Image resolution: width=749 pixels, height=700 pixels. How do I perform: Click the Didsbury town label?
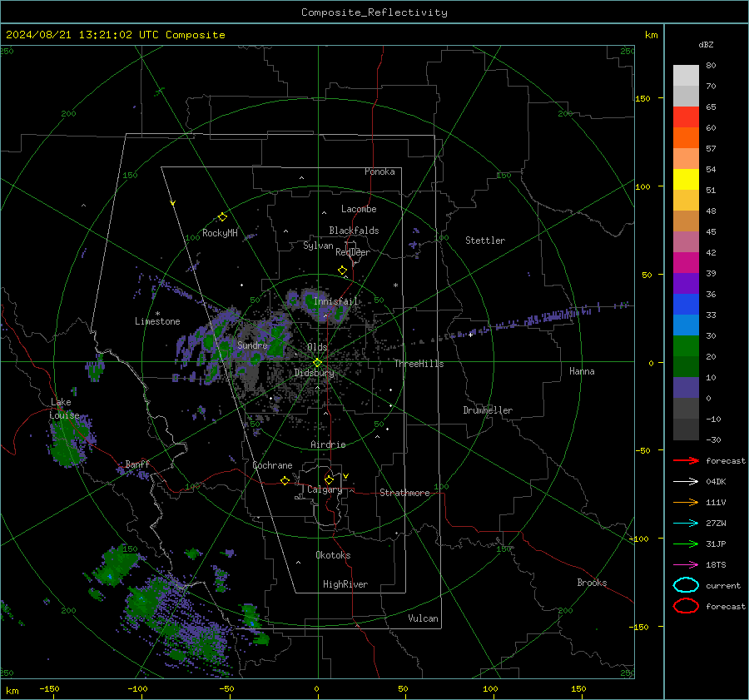coord(314,373)
